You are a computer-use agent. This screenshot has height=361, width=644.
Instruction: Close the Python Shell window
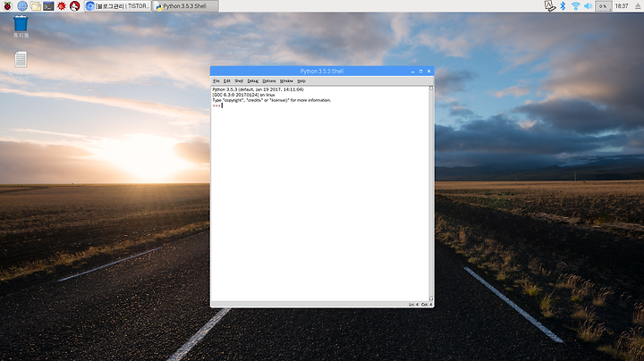(428, 71)
